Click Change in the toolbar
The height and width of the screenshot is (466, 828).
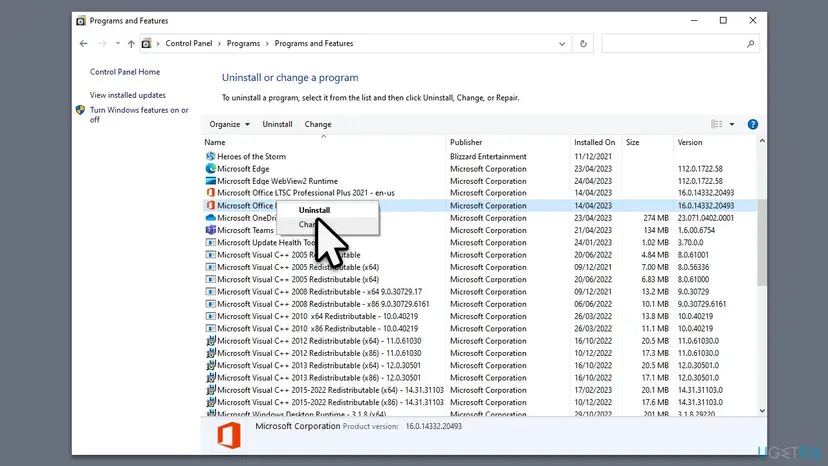[318, 124]
